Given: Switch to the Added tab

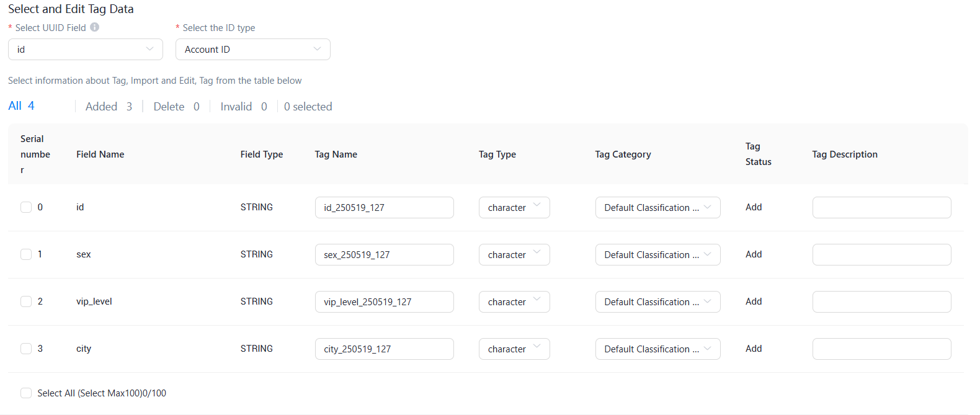Looking at the screenshot, I should click(109, 107).
